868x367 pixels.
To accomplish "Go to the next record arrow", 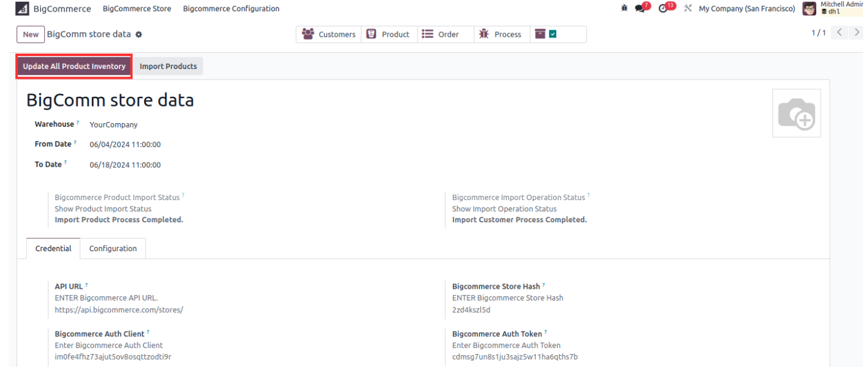I will pos(856,33).
